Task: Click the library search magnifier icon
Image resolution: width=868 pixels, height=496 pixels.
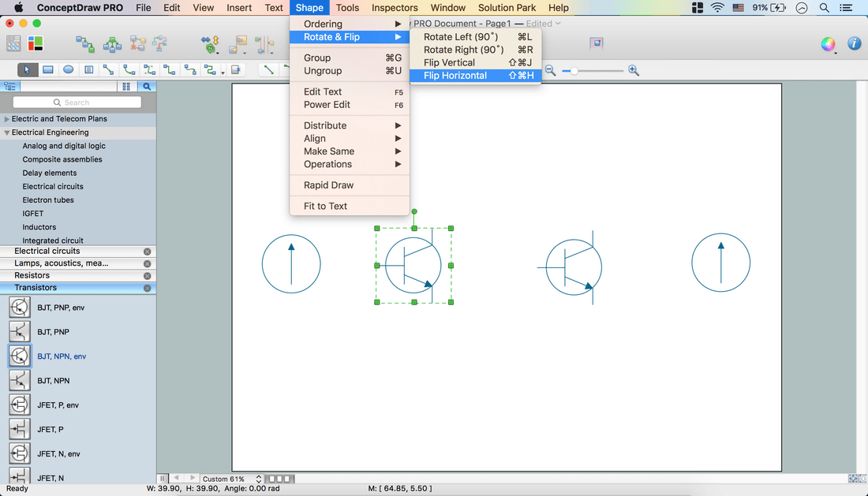Action: (146, 87)
